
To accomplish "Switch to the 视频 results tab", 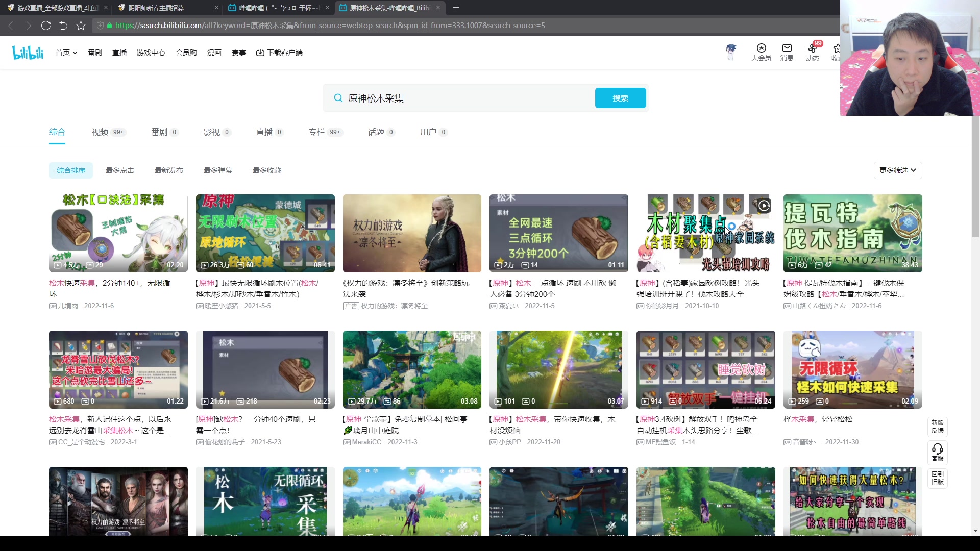I will coord(100,132).
